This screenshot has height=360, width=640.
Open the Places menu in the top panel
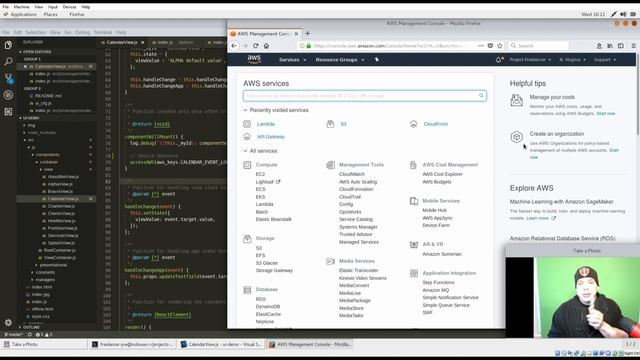(51, 14)
